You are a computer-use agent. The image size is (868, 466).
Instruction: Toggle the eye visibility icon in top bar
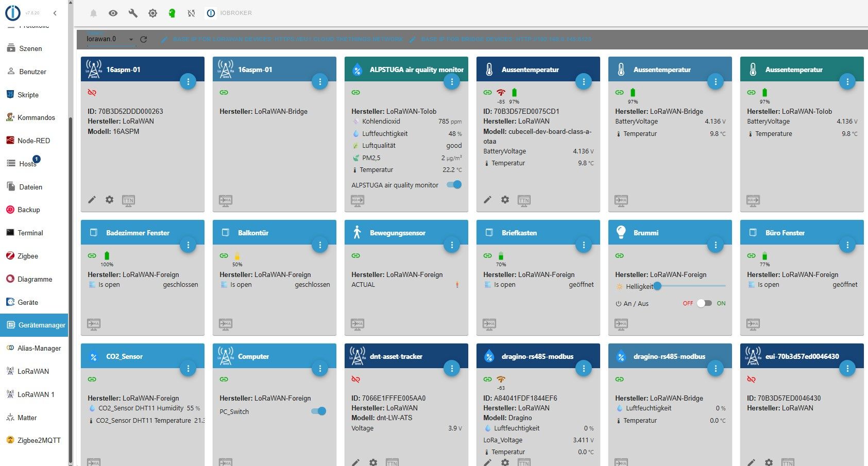(113, 13)
